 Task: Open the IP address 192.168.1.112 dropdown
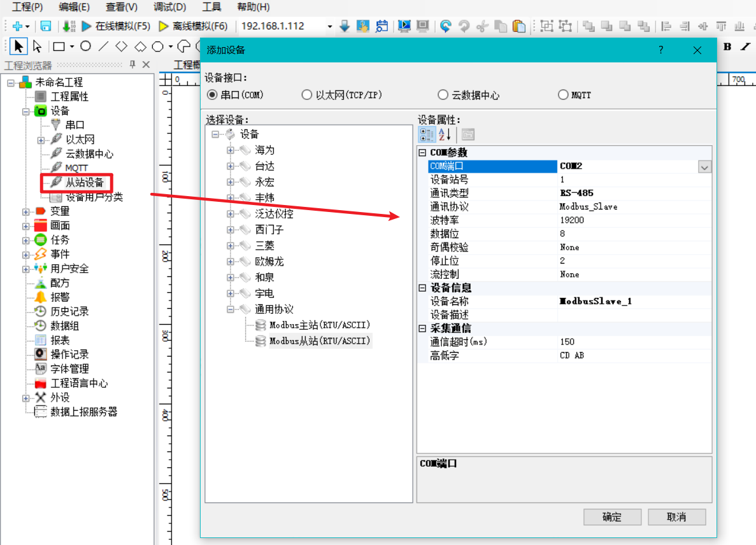[330, 27]
